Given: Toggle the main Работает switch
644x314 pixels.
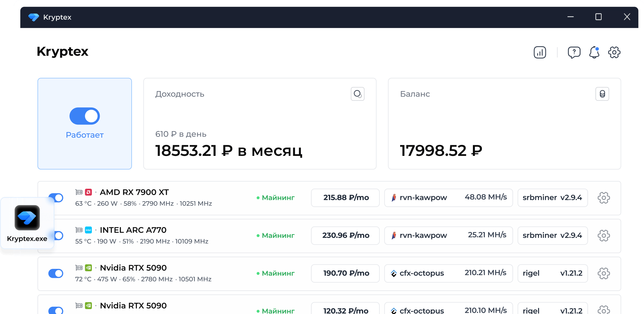Looking at the screenshot, I should pos(84,116).
